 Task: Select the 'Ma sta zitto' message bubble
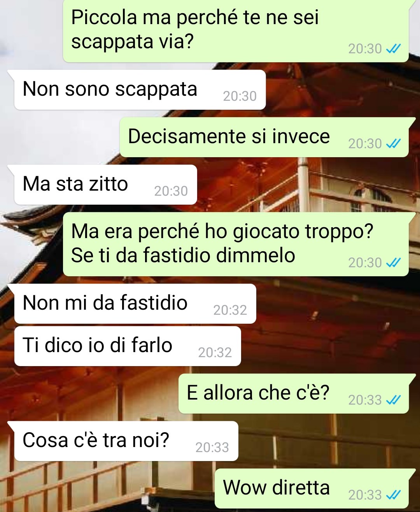106,185
